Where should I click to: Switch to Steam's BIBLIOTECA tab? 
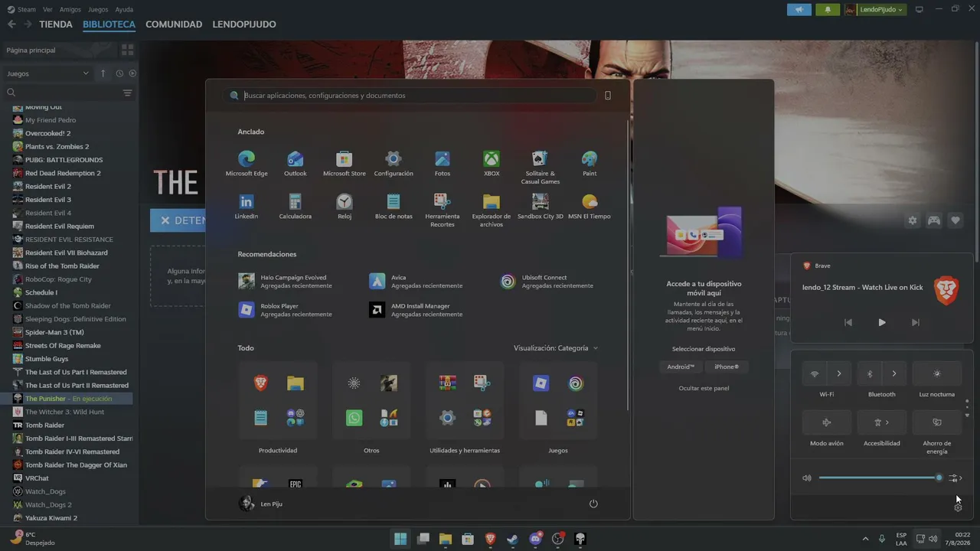(109, 24)
